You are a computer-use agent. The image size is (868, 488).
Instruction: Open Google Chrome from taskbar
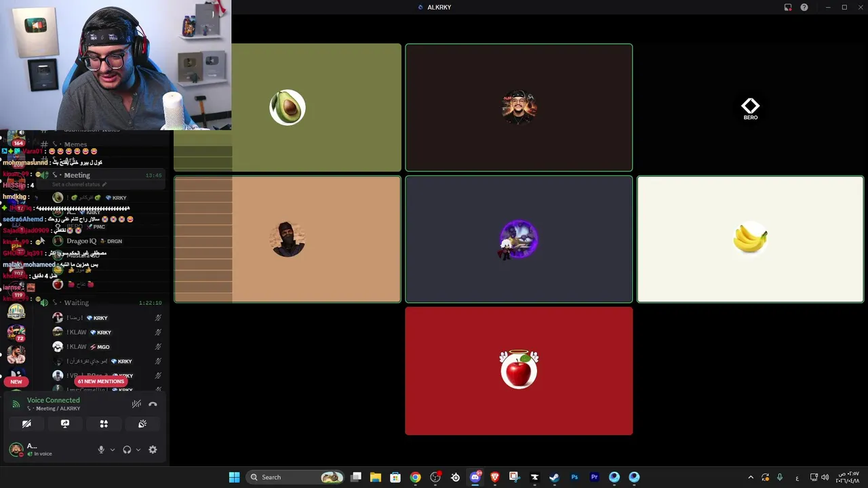415,477
